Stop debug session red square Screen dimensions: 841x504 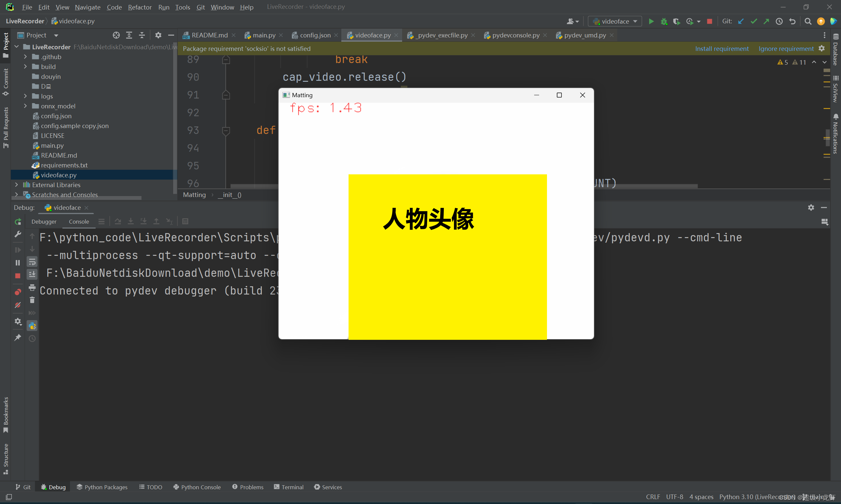pyautogui.click(x=18, y=276)
